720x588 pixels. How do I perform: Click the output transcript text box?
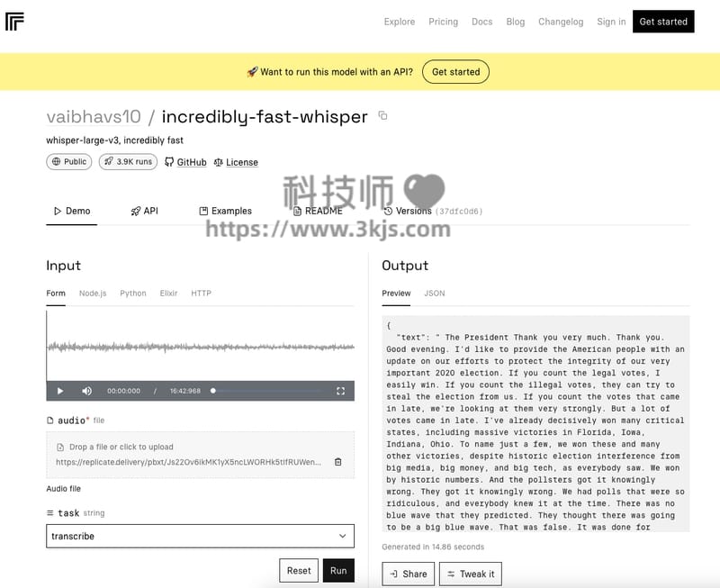(535, 423)
